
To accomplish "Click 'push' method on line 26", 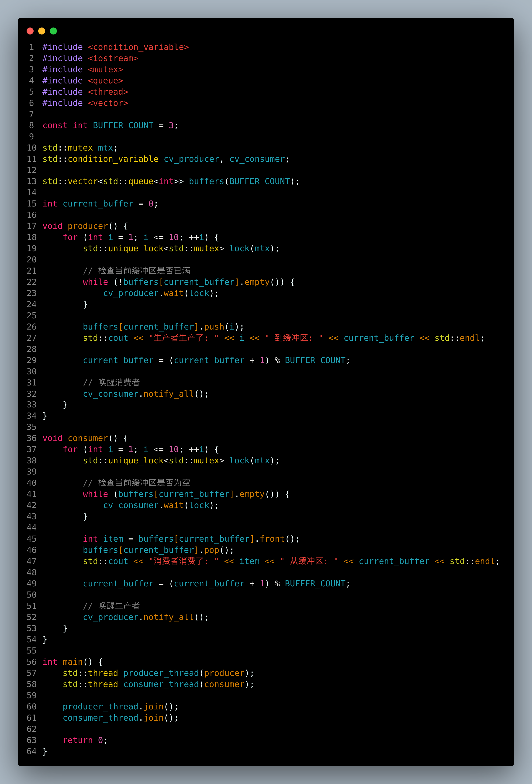I will click(x=214, y=327).
